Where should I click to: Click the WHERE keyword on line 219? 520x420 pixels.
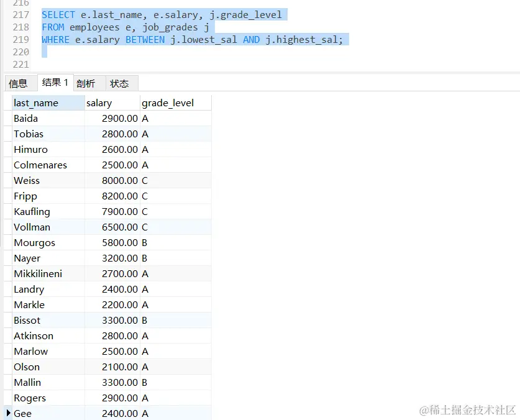pyautogui.click(x=56, y=40)
